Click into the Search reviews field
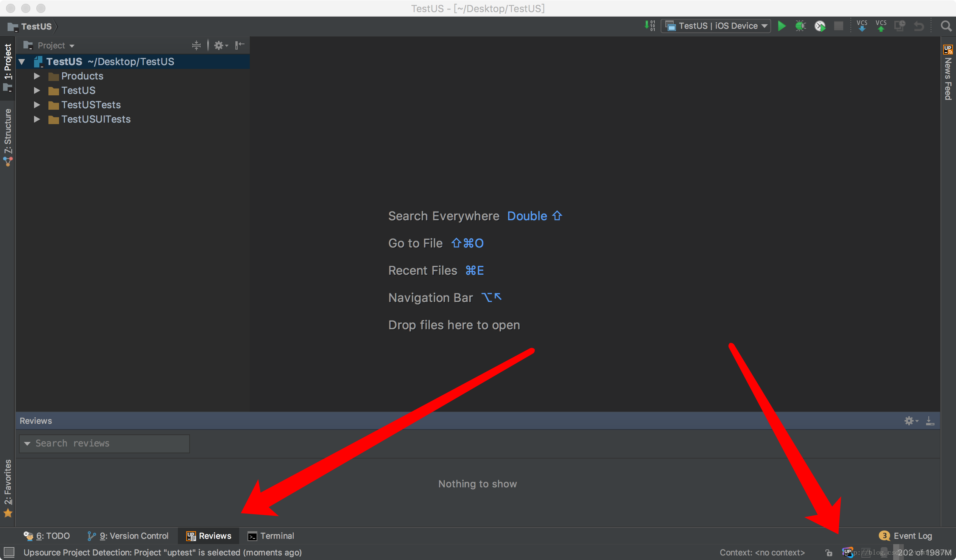 105,443
